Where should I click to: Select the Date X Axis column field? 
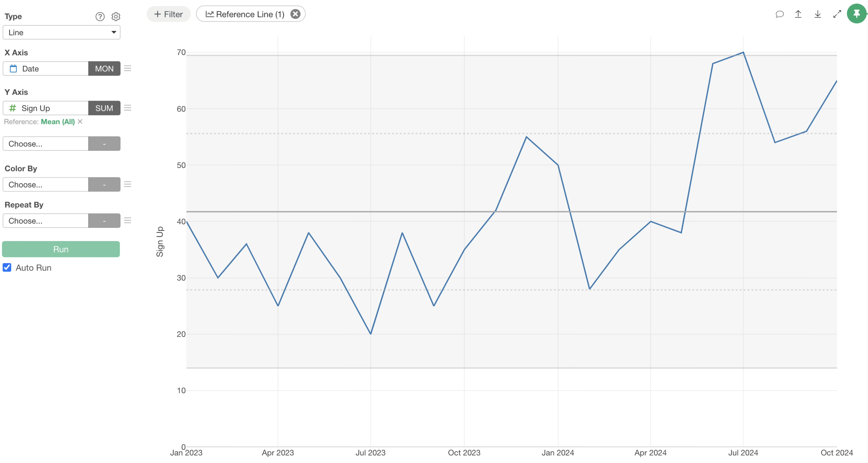point(46,69)
